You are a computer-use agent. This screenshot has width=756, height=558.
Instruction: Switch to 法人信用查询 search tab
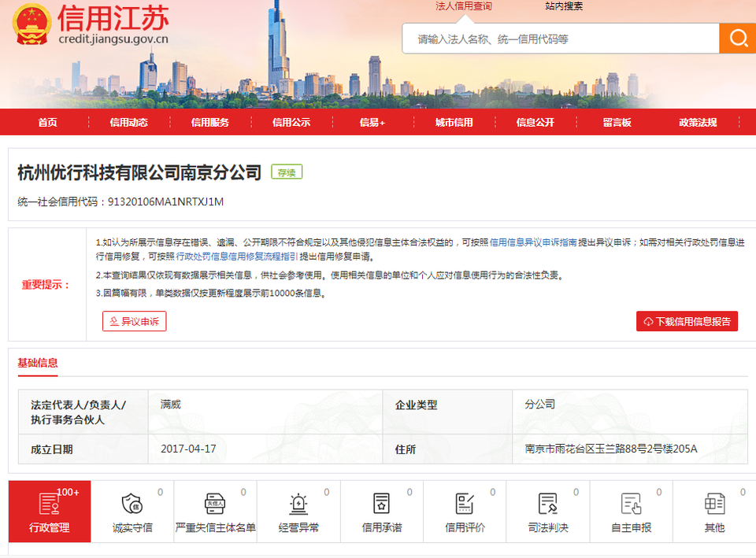tap(464, 6)
